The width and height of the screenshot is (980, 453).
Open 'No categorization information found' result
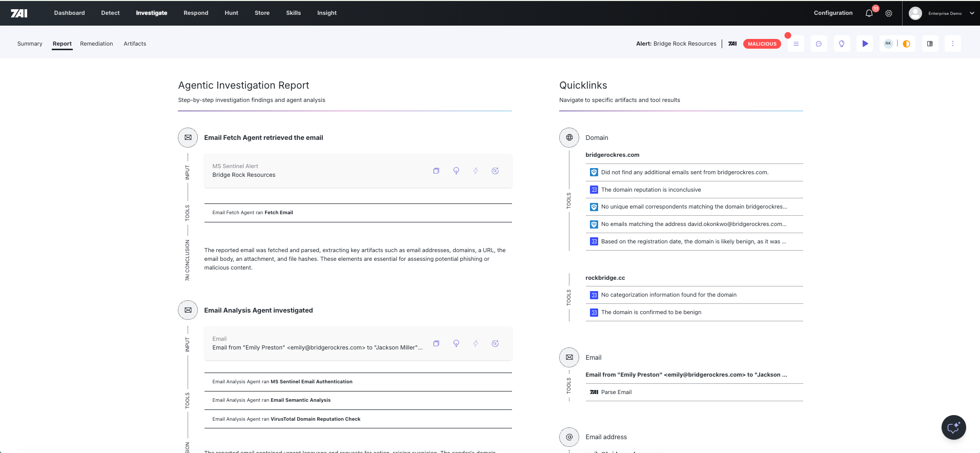(695, 295)
